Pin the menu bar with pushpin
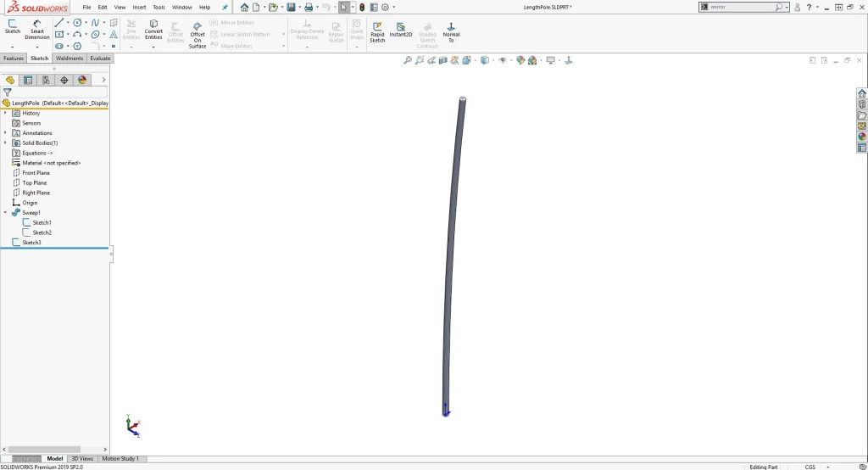The image size is (868, 470). (225, 7)
